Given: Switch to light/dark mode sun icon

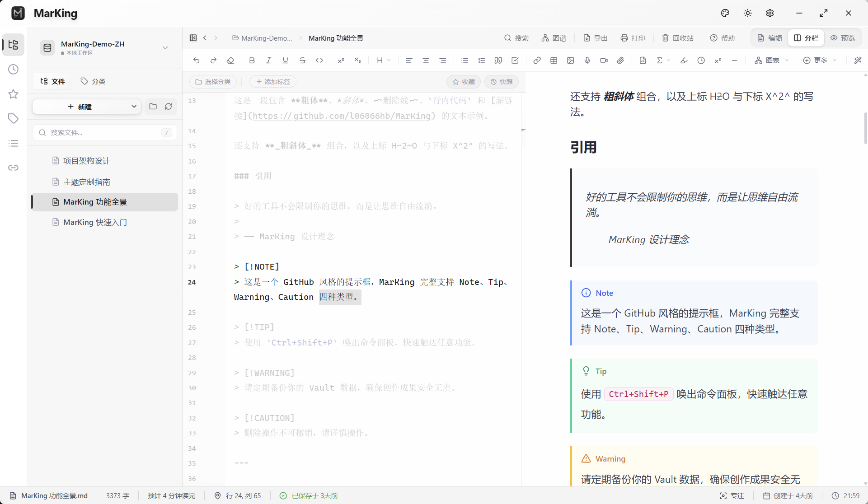Looking at the screenshot, I should tap(747, 13).
